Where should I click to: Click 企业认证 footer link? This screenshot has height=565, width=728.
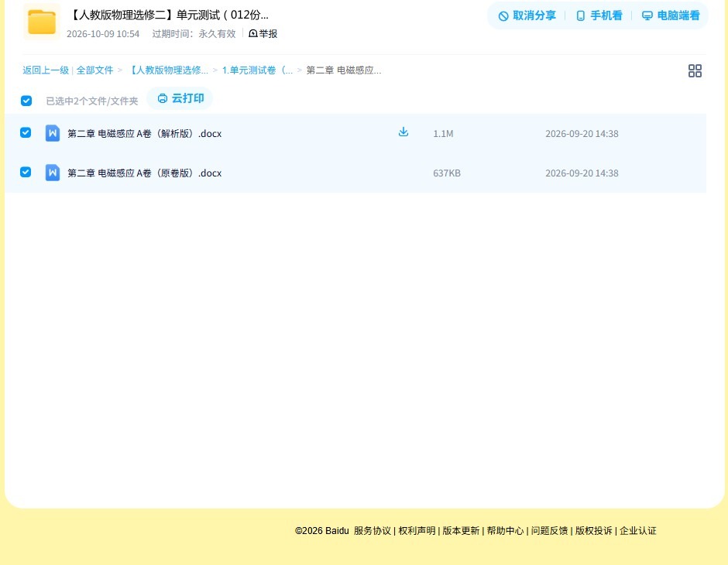638,531
